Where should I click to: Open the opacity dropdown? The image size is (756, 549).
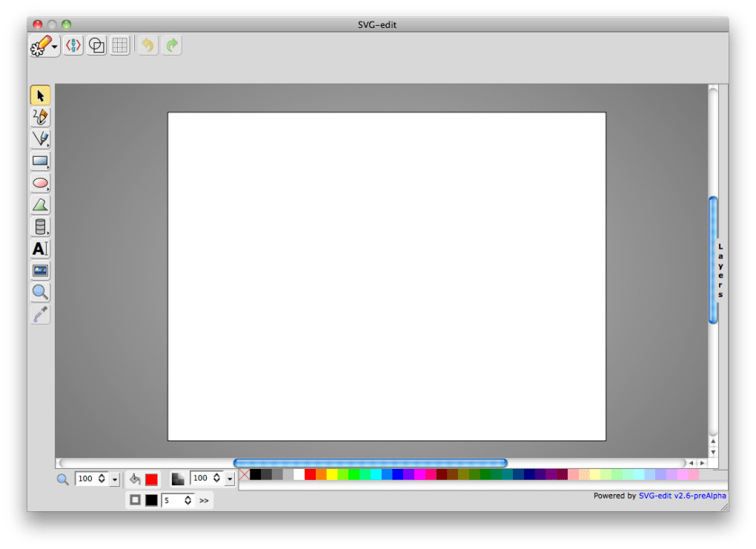230,479
